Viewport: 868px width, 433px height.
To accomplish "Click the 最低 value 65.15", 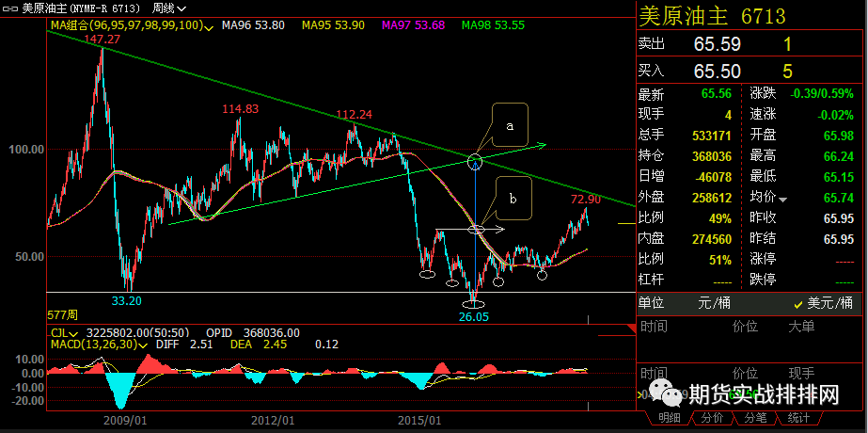I will pyautogui.click(x=838, y=177).
